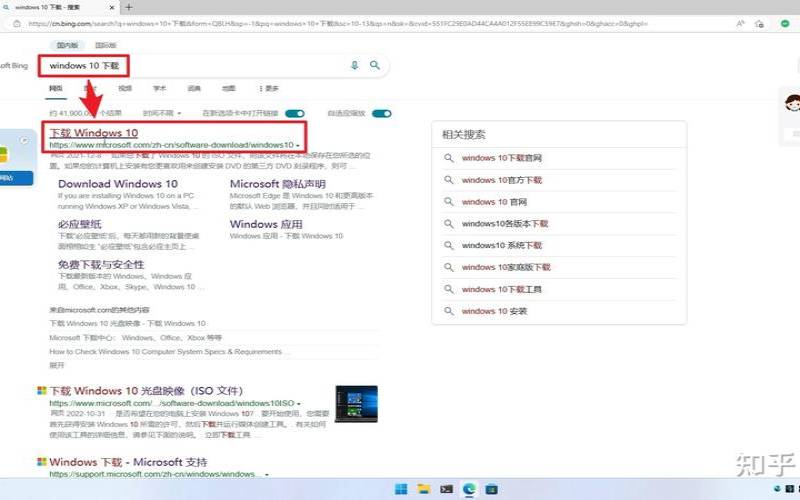
Task: Select the video search tab
Action: [x=125, y=88]
